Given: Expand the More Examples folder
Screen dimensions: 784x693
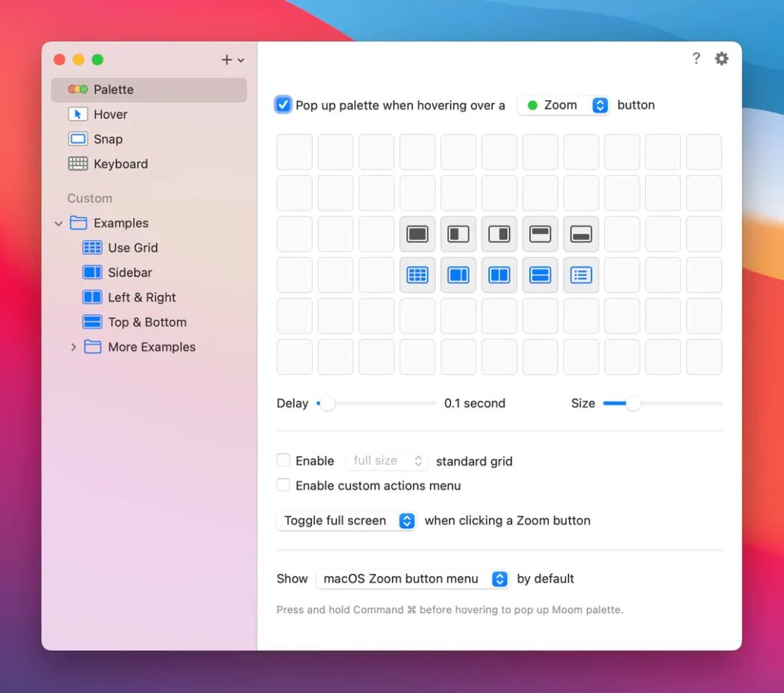Looking at the screenshot, I should 73,346.
